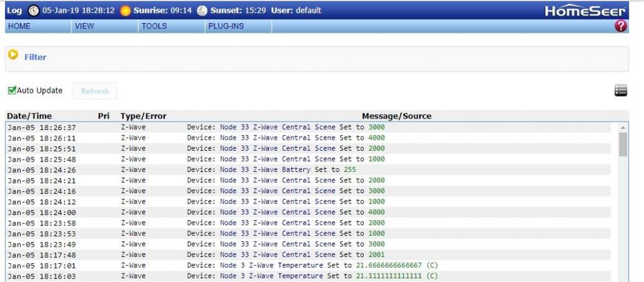Click the Date/Time column header
This screenshot has width=644, height=282.
point(28,116)
